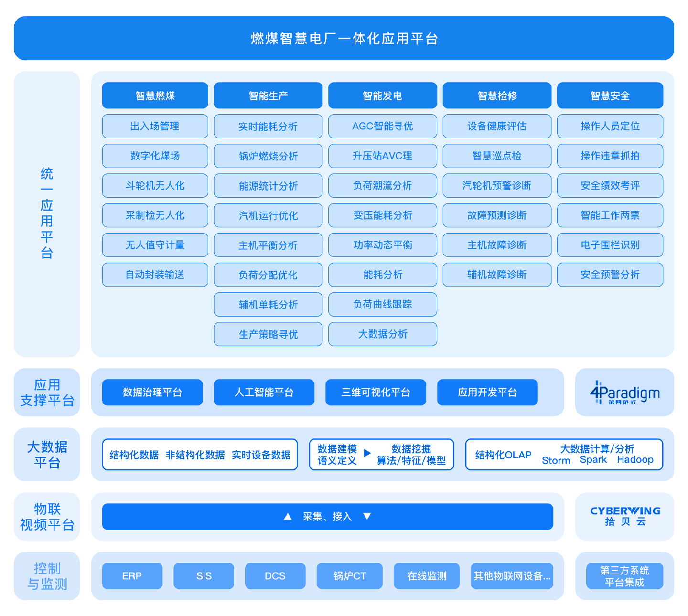The image size is (688, 616).
Task: Click the 锅炉燃烧分析 item
Action: pyautogui.click(x=268, y=156)
